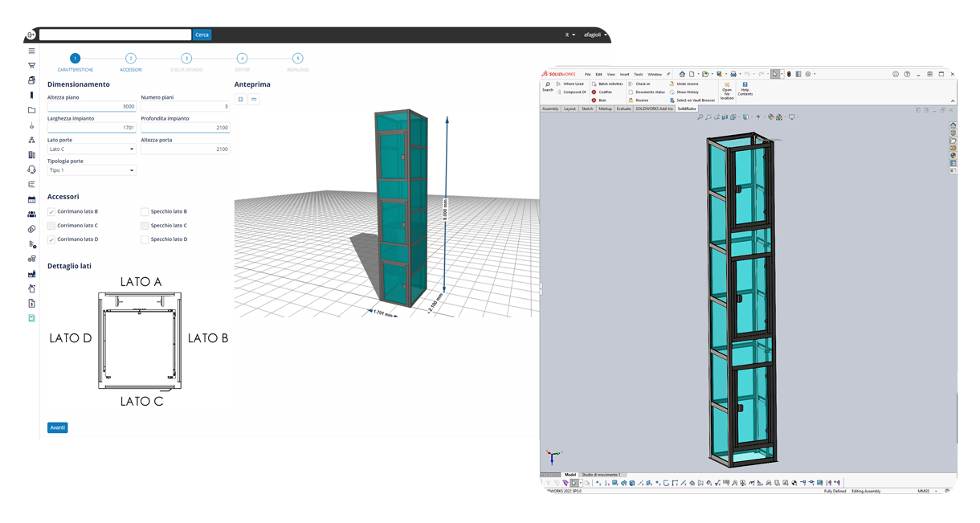Click the SolidWorks user account icon
The height and width of the screenshot is (523, 980).
tap(896, 74)
